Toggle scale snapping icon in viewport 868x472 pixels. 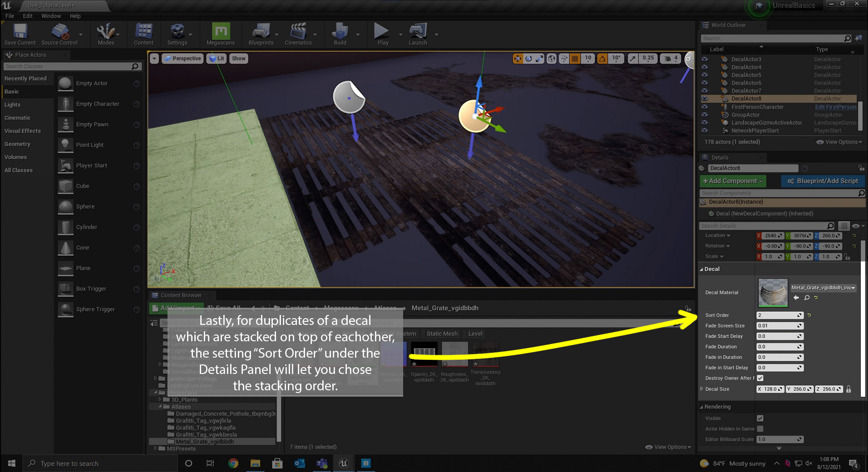click(633, 59)
